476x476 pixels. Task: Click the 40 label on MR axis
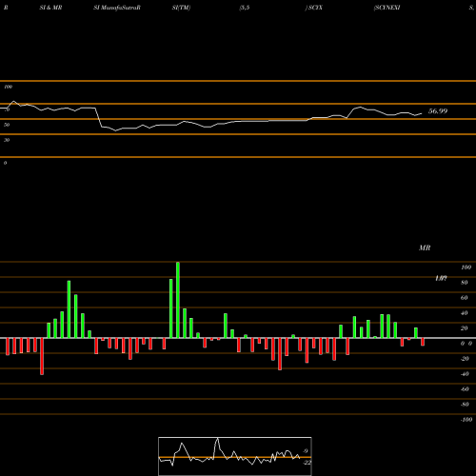click(465, 313)
